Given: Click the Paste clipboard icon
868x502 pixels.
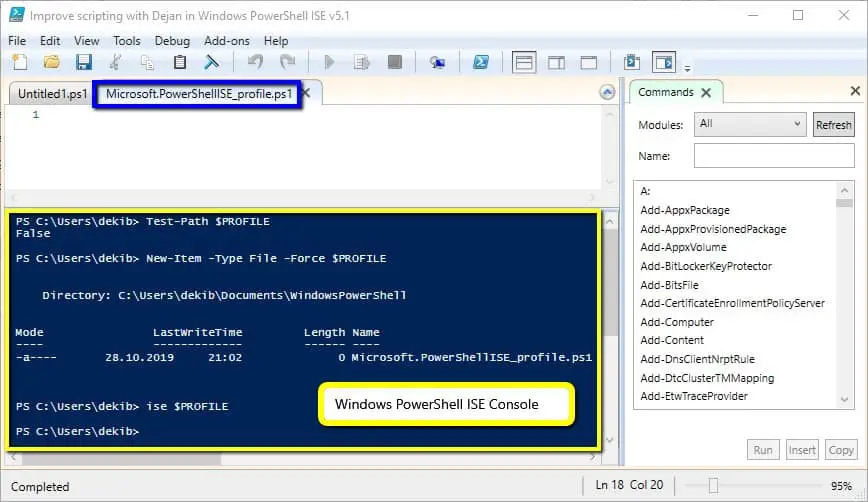Looking at the screenshot, I should 179,62.
